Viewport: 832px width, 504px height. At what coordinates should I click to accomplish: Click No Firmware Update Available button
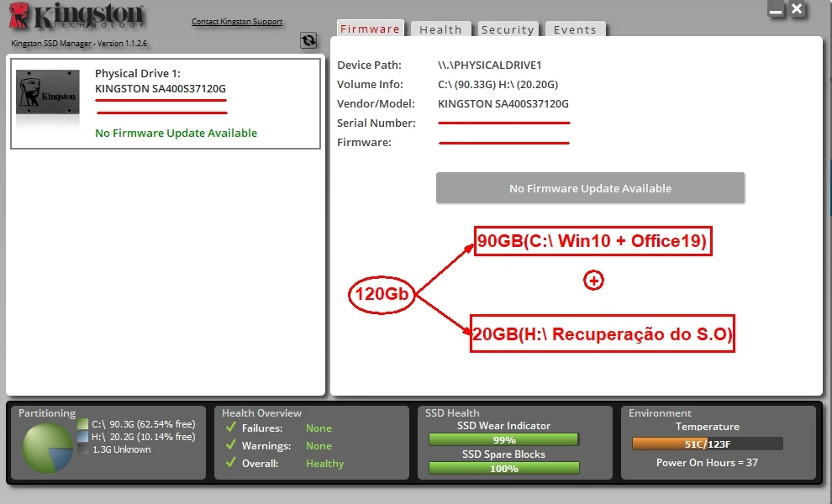[x=590, y=188]
